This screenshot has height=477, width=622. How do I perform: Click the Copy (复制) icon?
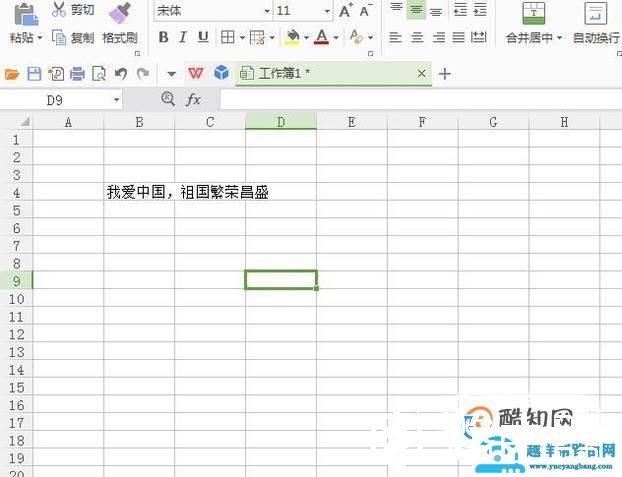pyautogui.click(x=59, y=38)
